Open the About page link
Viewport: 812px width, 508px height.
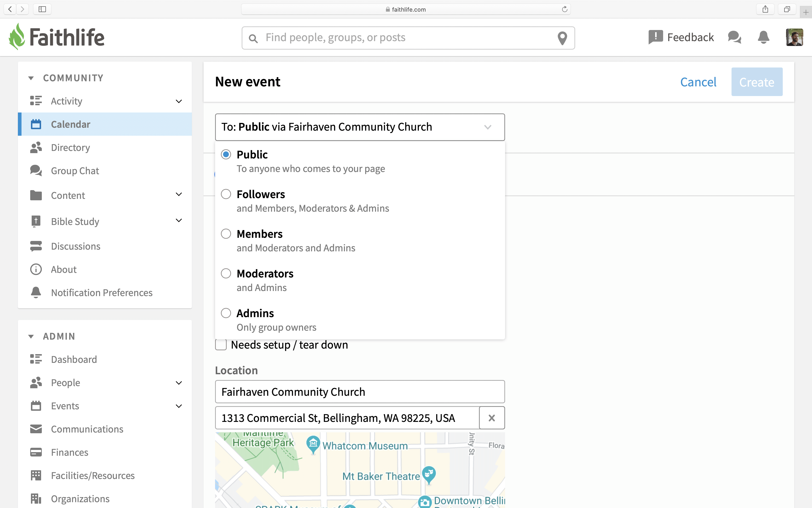click(105, 269)
